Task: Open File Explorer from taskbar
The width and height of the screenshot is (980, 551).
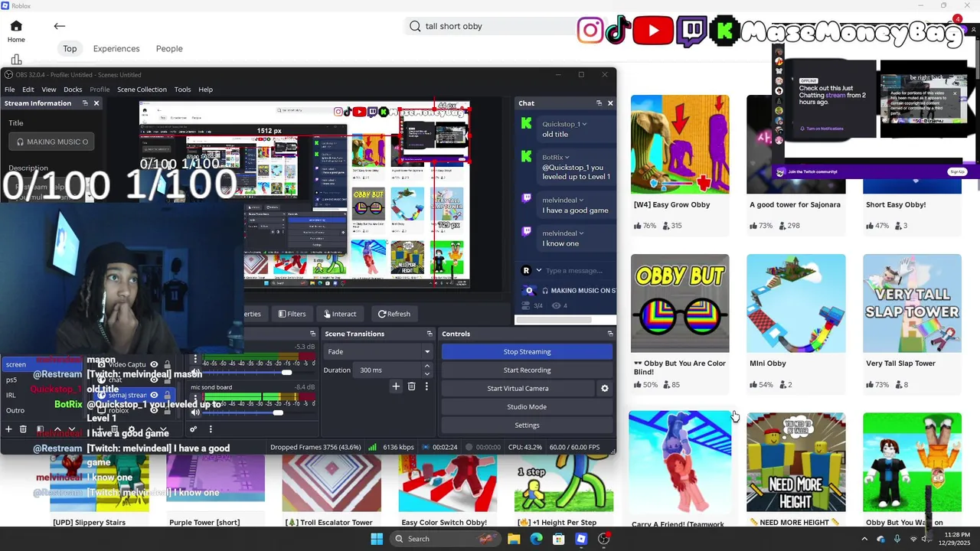Action: pos(514,539)
